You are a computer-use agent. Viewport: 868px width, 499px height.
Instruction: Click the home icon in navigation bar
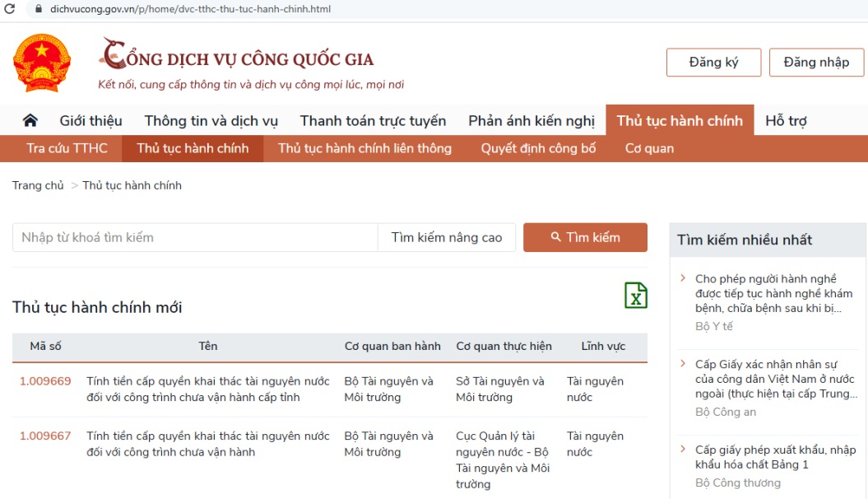pos(30,121)
